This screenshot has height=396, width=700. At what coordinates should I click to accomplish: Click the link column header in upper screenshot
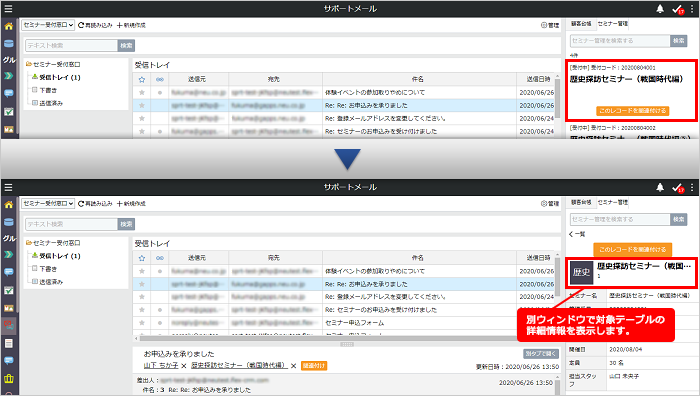click(x=160, y=79)
